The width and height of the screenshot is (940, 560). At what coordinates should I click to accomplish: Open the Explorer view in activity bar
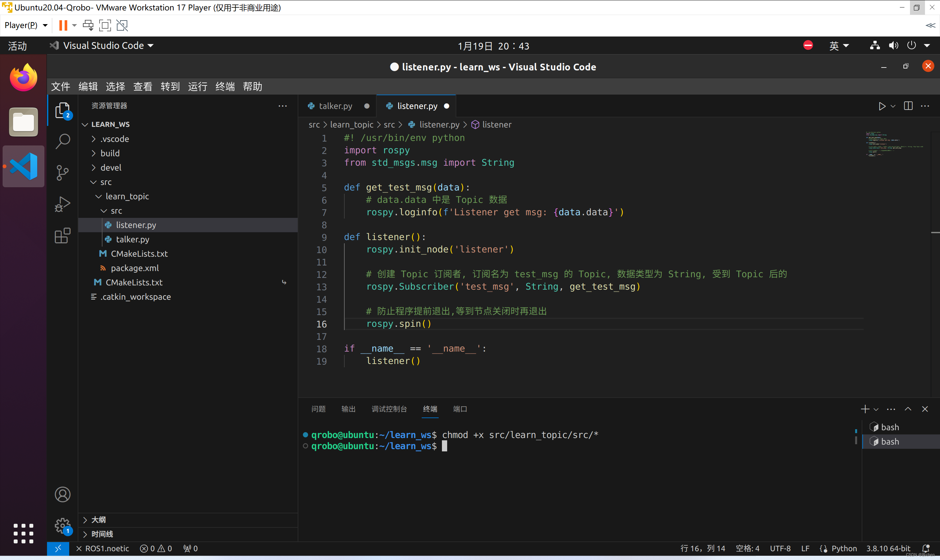pyautogui.click(x=63, y=110)
